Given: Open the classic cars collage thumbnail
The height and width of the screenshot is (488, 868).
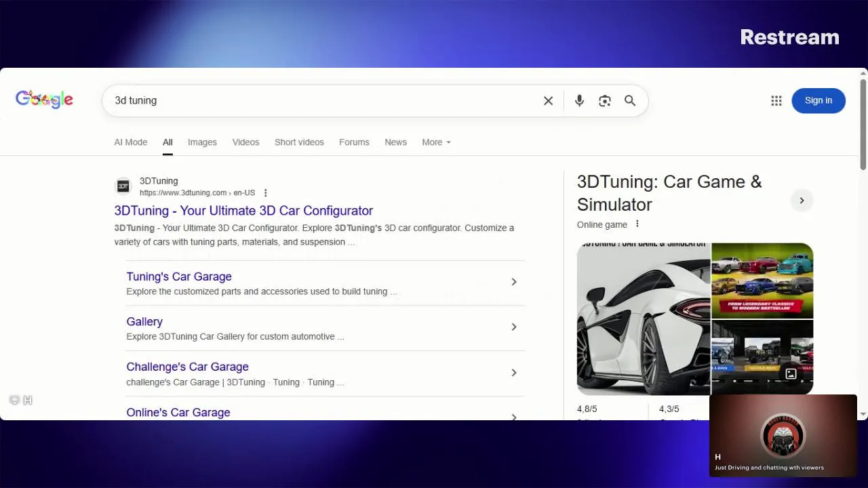Looking at the screenshot, I should click(x=762, y=281).
